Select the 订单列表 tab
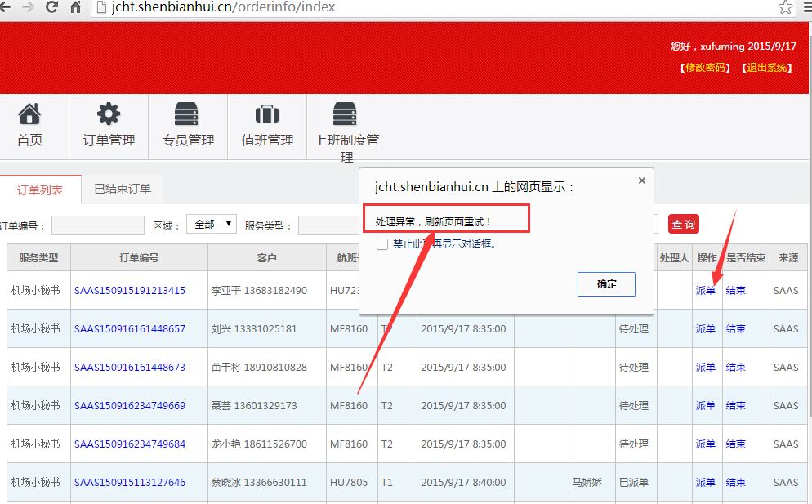Image resolution: width=812 pixels, height=504 pixels. point(40,190)
